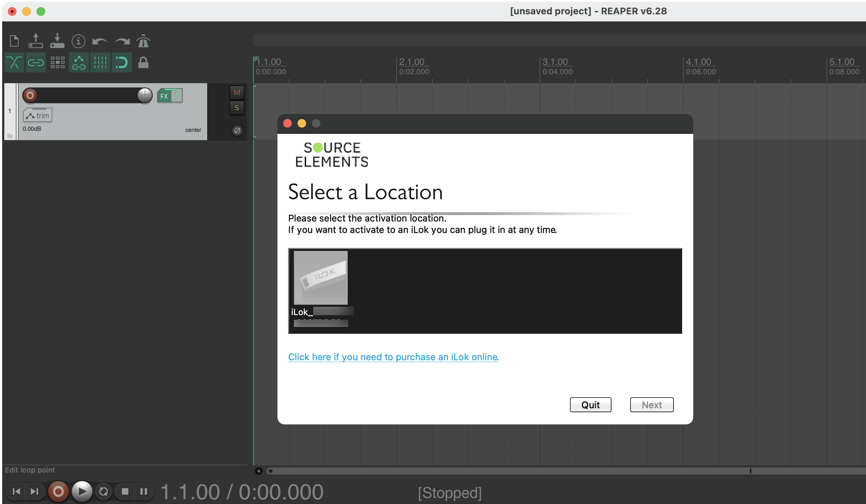Screen dimensions: 866x504
Task: Click the Redo arrow icon
Action: tap(122, 41)
